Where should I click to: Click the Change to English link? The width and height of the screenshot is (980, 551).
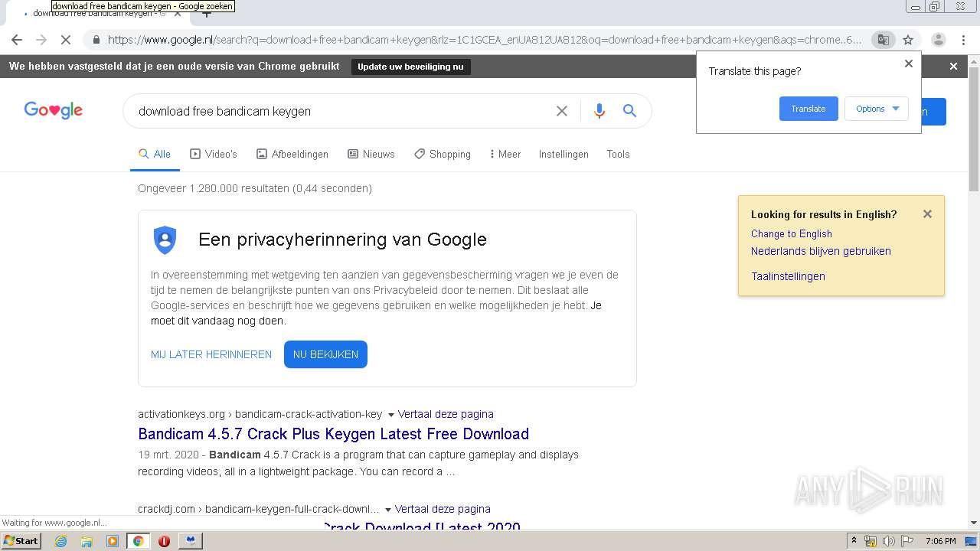point(791,234)
